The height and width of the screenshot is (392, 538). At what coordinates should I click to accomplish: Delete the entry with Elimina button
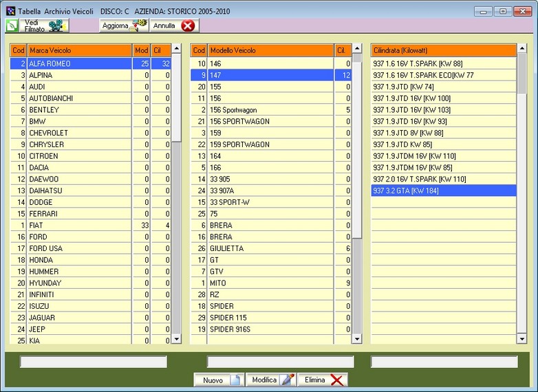[323, 380]
